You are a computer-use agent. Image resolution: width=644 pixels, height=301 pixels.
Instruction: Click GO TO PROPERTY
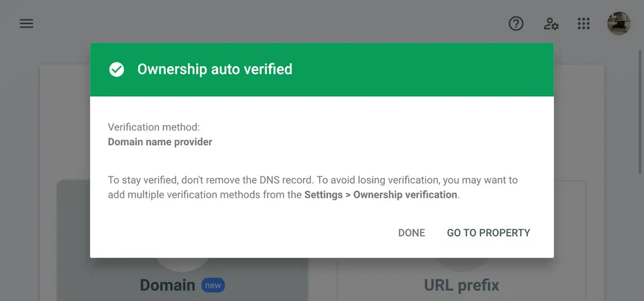(488, 232)
